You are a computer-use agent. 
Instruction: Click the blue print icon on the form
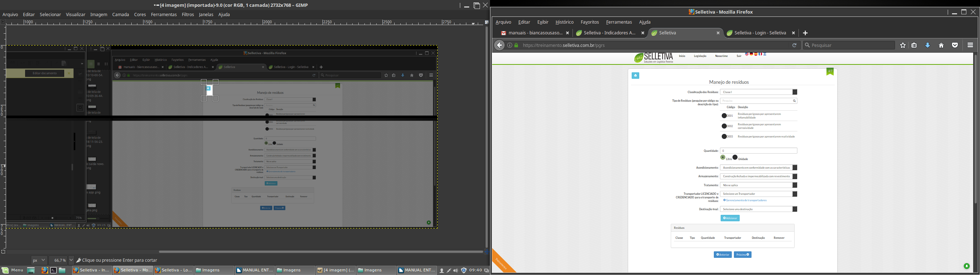[x=635, y=76]
